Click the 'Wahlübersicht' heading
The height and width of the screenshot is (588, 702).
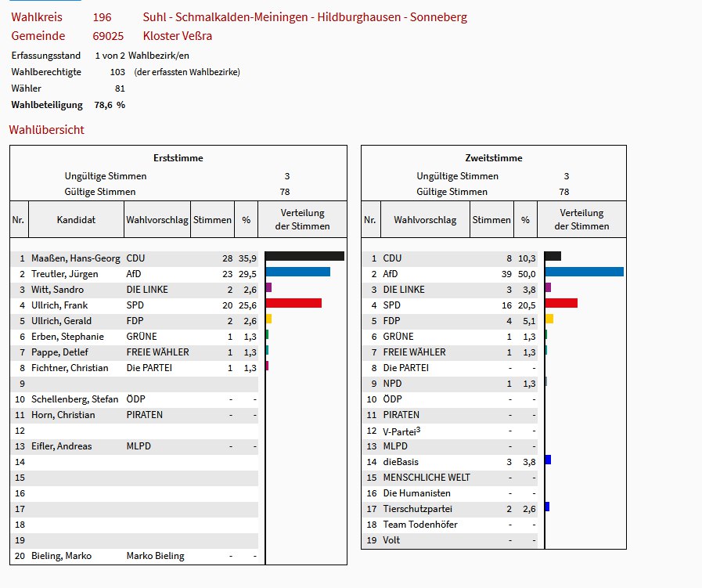pyautogui.click(x=46, y=130)
